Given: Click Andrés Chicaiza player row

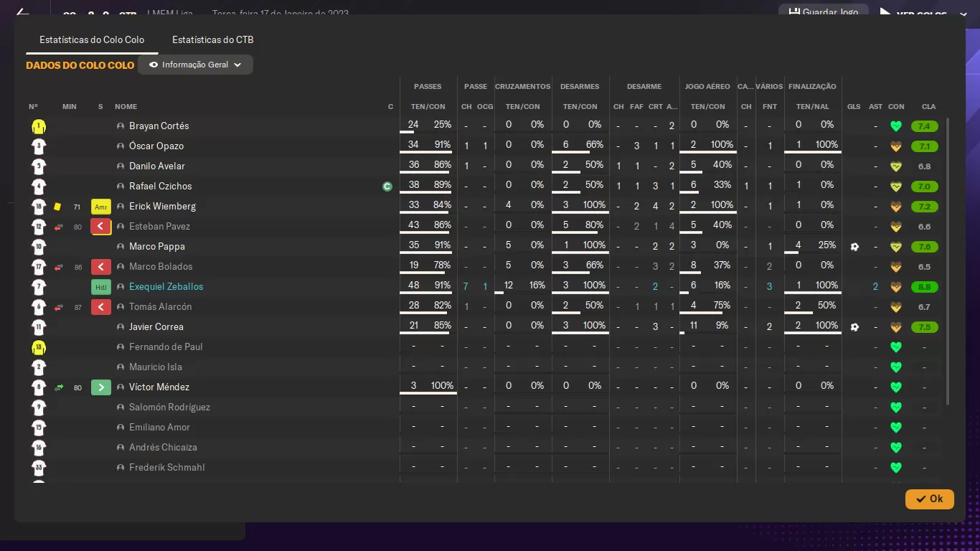Looking at the screenshot, I should click(x=482, y=448).
